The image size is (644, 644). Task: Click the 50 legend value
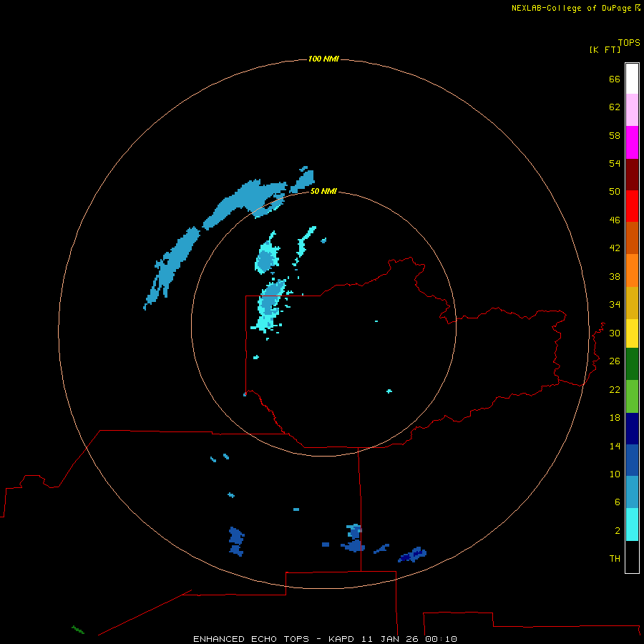(x=615, y=191)
